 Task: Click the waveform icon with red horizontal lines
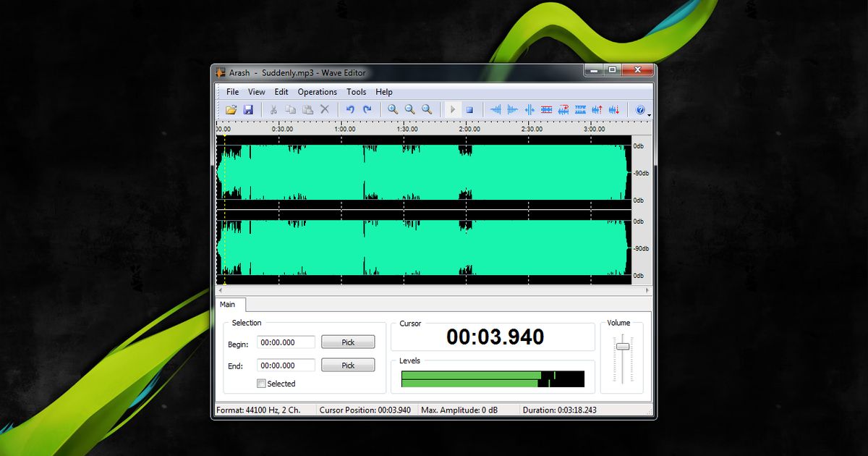point(546,109)
